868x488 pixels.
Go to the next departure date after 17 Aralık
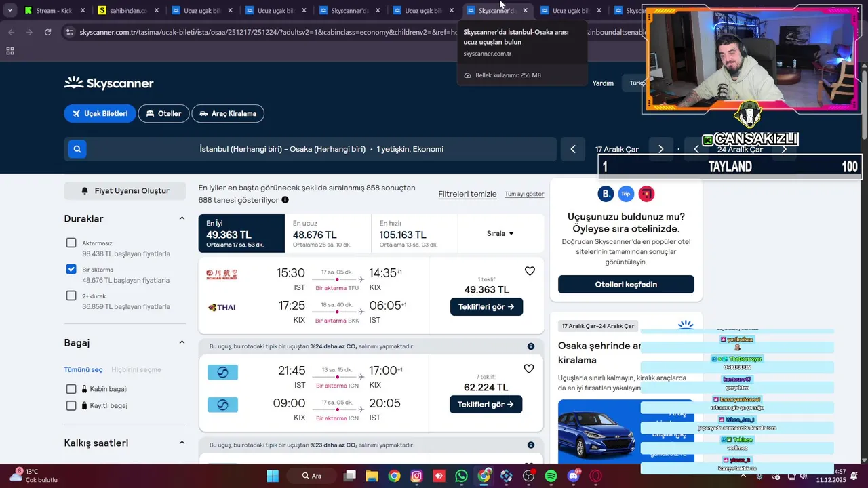[661, 149]
